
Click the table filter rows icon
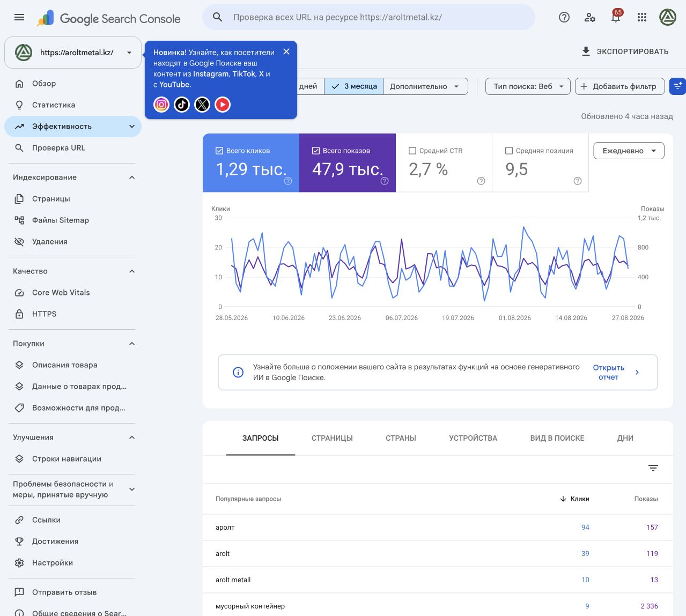pos(653,468)
